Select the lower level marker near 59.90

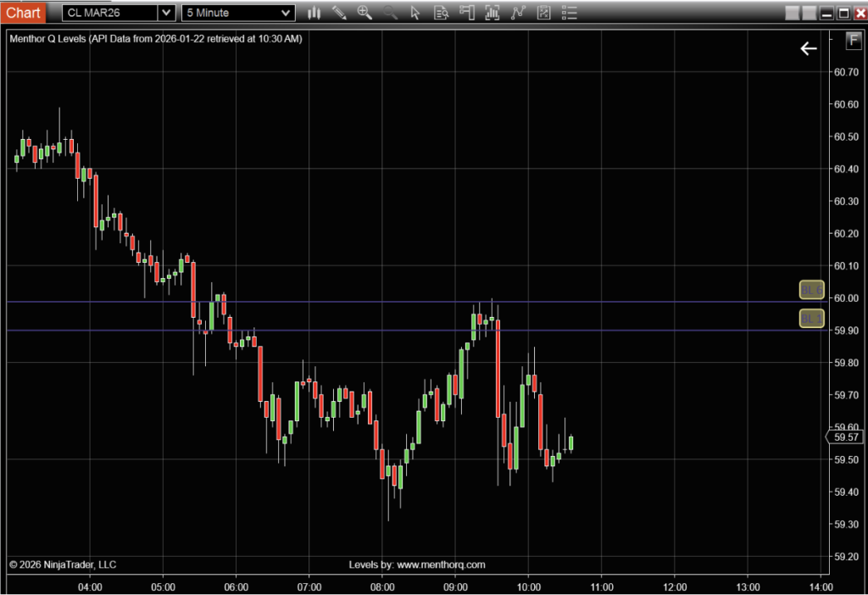pyautogui.click(x=811, y=319)
